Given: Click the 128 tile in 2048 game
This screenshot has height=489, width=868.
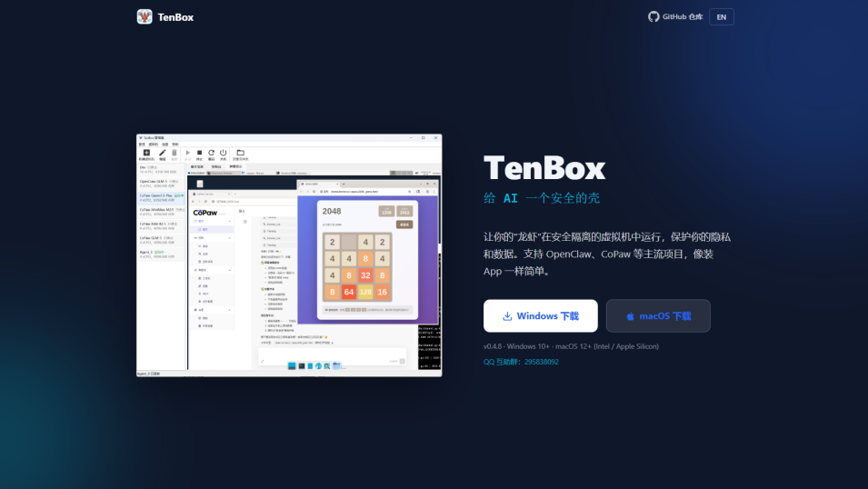Looking at the screenshot, I should [x=365, y=292].
